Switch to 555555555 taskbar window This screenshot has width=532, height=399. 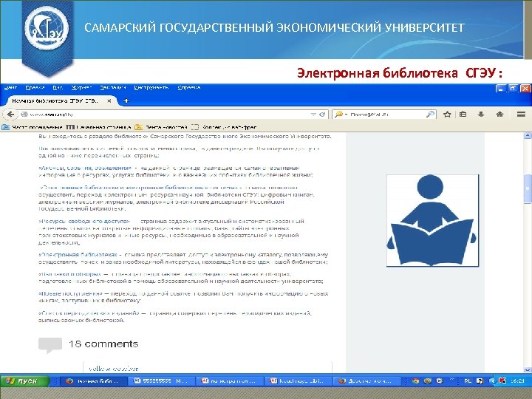162,381
